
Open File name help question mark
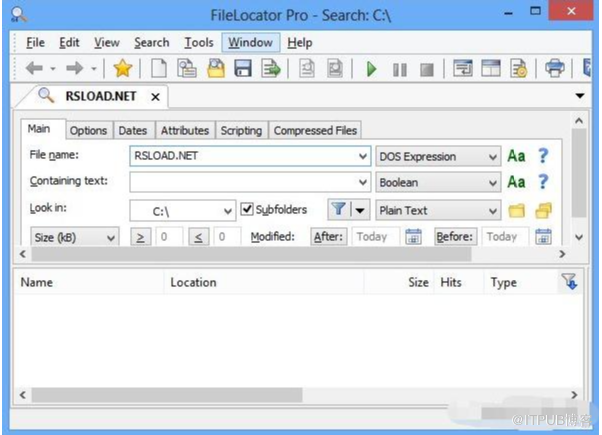(x=543, y=156)
